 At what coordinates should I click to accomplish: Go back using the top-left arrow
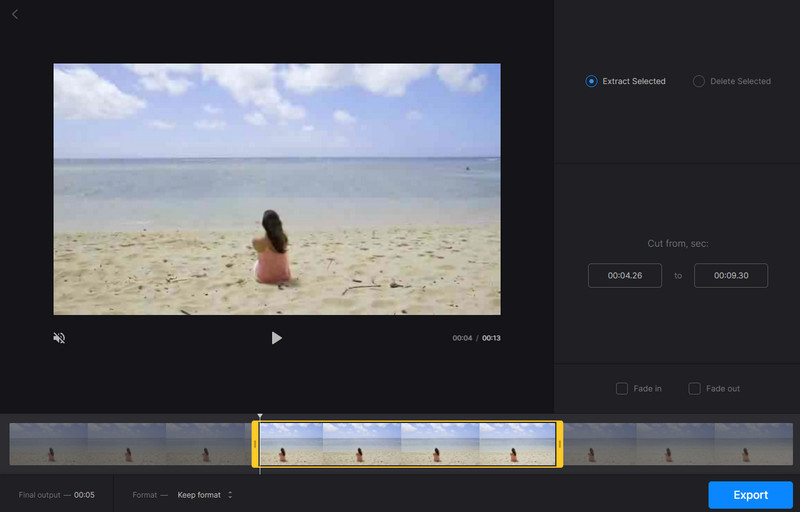15,14
